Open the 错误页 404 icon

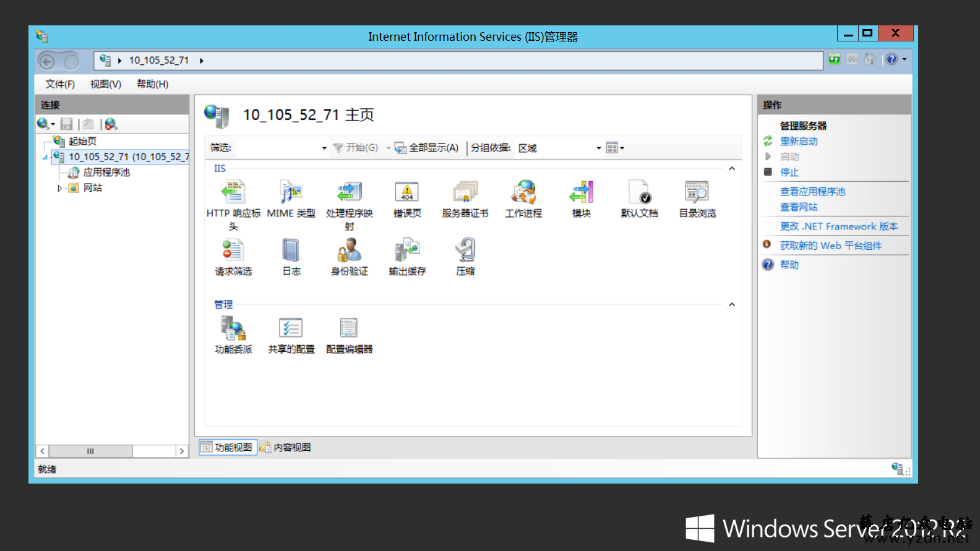click(407, 193)
